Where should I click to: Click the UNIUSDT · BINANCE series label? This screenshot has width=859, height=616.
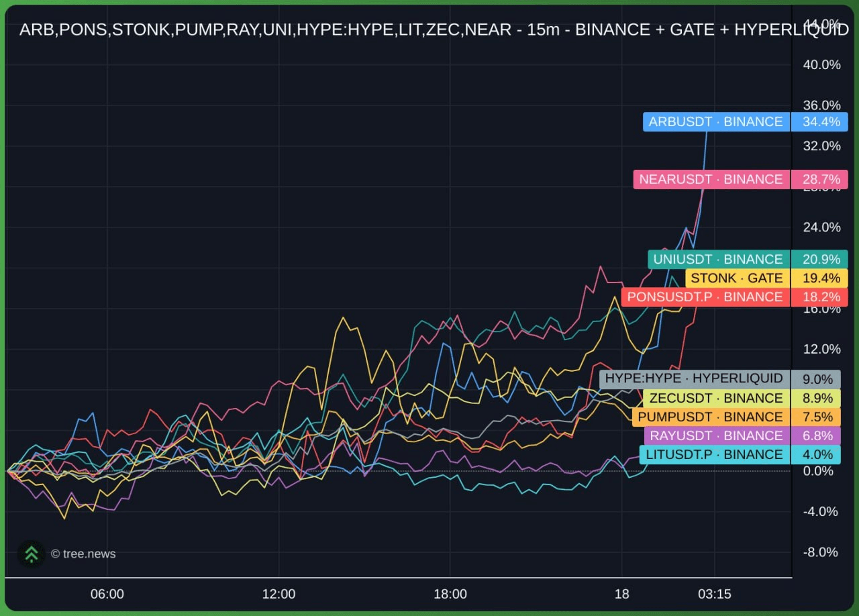tap(718, 259)
